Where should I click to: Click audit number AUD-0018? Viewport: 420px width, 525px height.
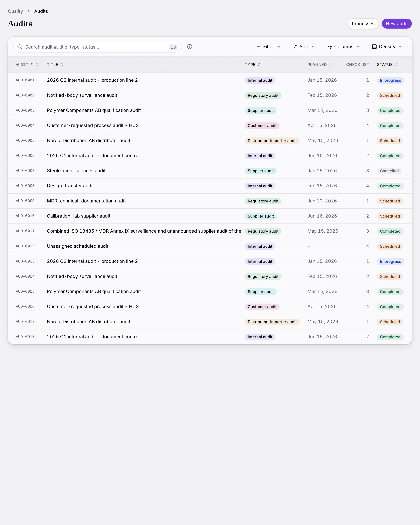[25, 337]
